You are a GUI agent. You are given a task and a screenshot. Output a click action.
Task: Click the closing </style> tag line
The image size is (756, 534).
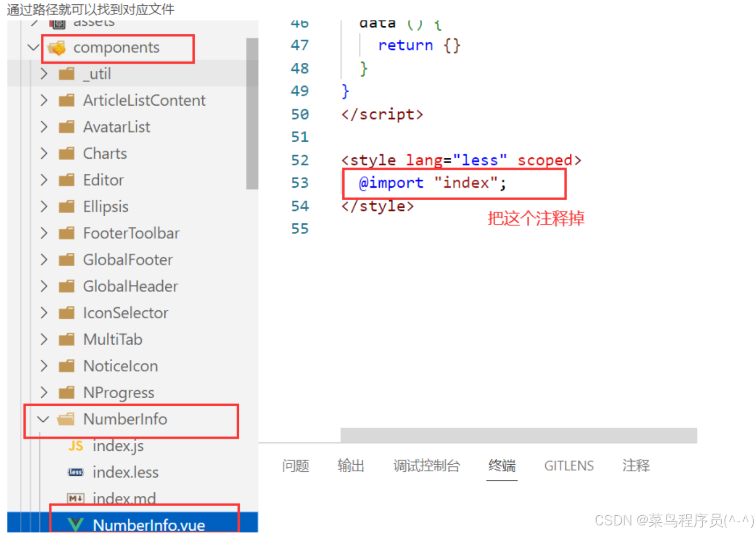pyautogui.click(x=378, y=206)
